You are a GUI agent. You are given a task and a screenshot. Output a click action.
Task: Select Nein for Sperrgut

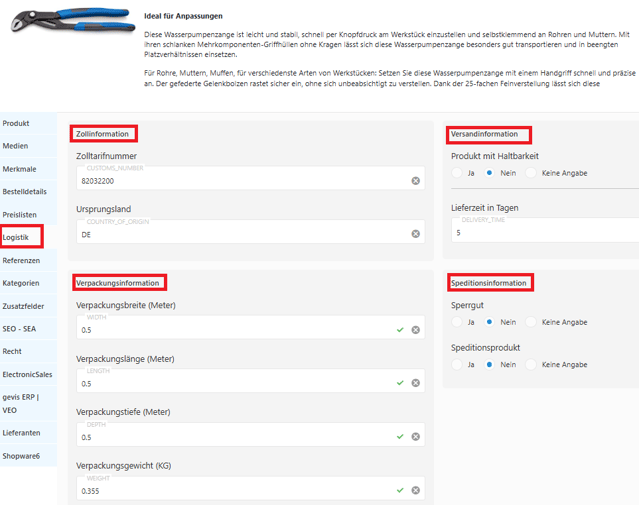[x=490, y=322]
